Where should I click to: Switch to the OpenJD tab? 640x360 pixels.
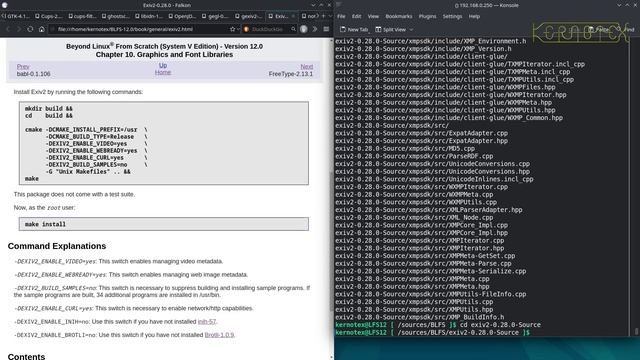click(183, 16)
